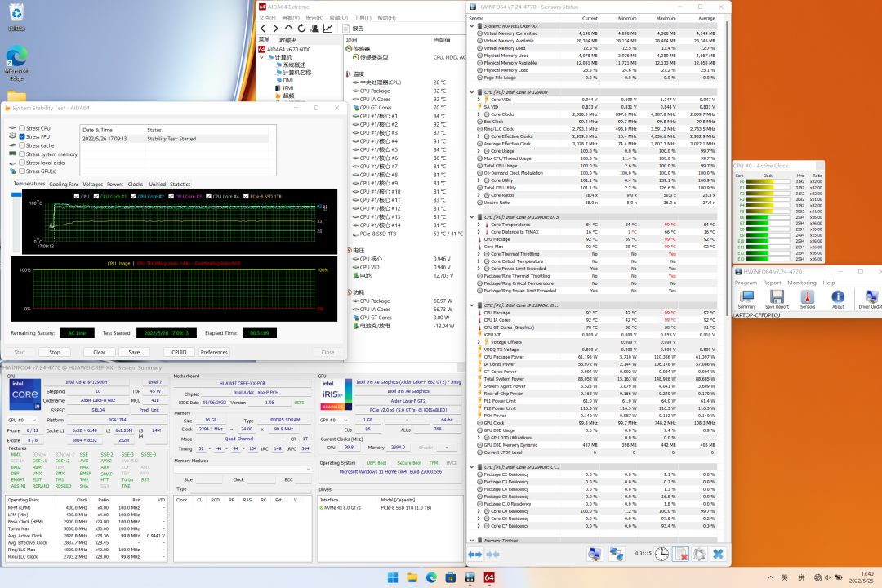
Task: Switch to the Cooling Fans tab
Action: coord(64,185)
